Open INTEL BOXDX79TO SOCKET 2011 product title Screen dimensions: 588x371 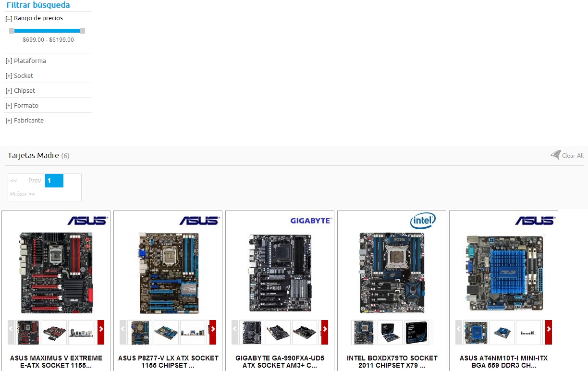[392, 362]
